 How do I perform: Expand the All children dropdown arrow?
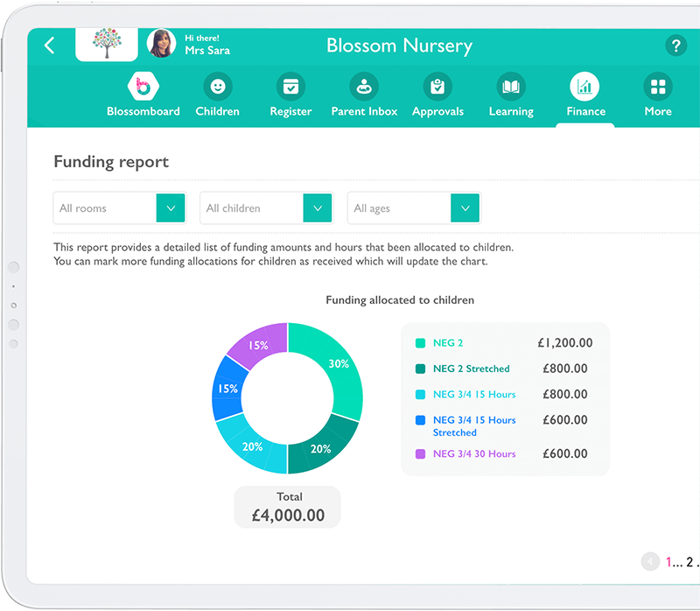coord(318,207)
